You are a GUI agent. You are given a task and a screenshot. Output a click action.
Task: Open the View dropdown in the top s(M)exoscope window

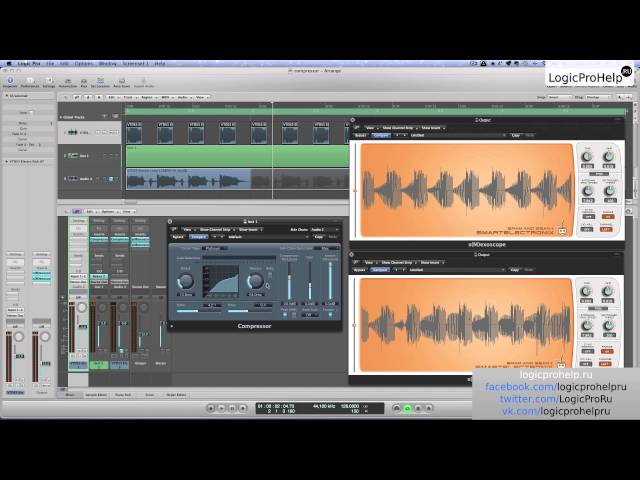point(371,128)
